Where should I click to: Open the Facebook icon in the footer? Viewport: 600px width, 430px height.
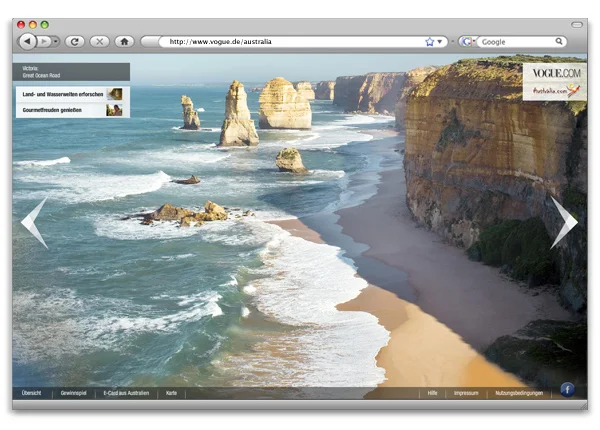click(567, 389)
